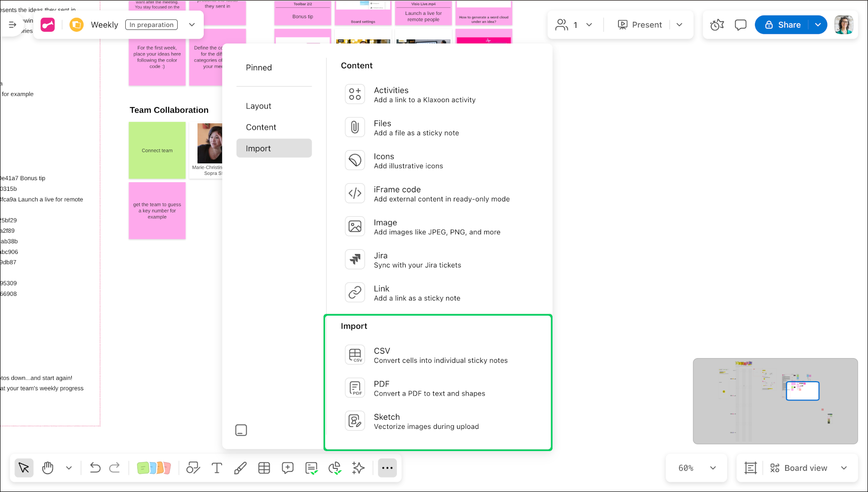Image resolution: width=868 pixels, height=492 pixels.
Task: Expand the Present options chevron
Action: pyautogui.click(x=680, y=25)
